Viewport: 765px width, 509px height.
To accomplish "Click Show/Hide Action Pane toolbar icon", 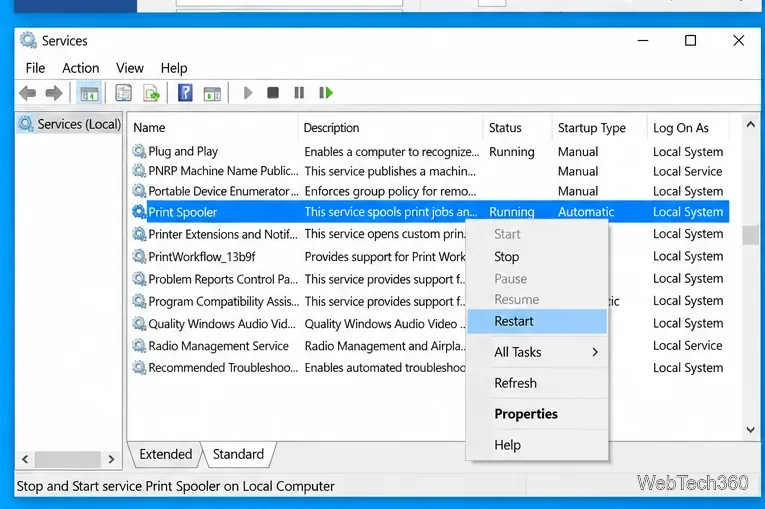I will pyautogui.click(x=212, y=93).
